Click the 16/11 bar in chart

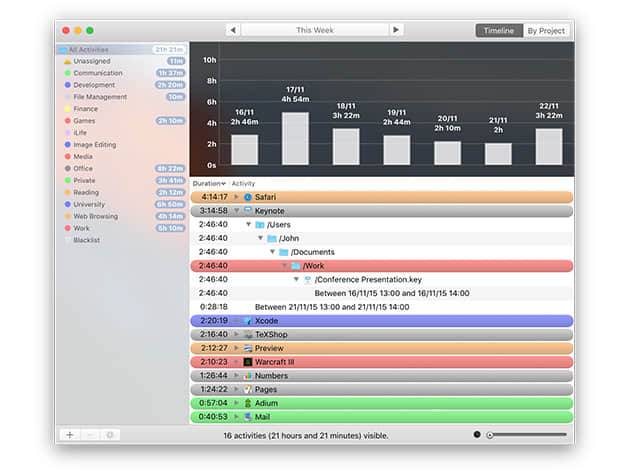tap(244, 150)
